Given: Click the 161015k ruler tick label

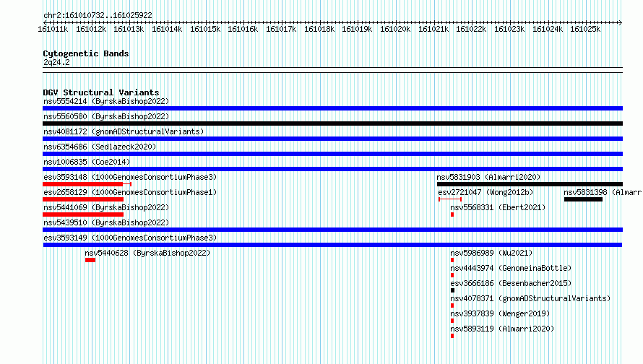Looking at the screenshot, I should click(x=205, y=29).
